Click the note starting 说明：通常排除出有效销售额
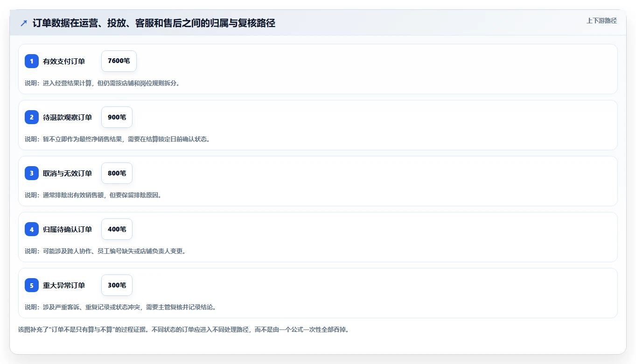636x364 pixels. tap(93, 195)
